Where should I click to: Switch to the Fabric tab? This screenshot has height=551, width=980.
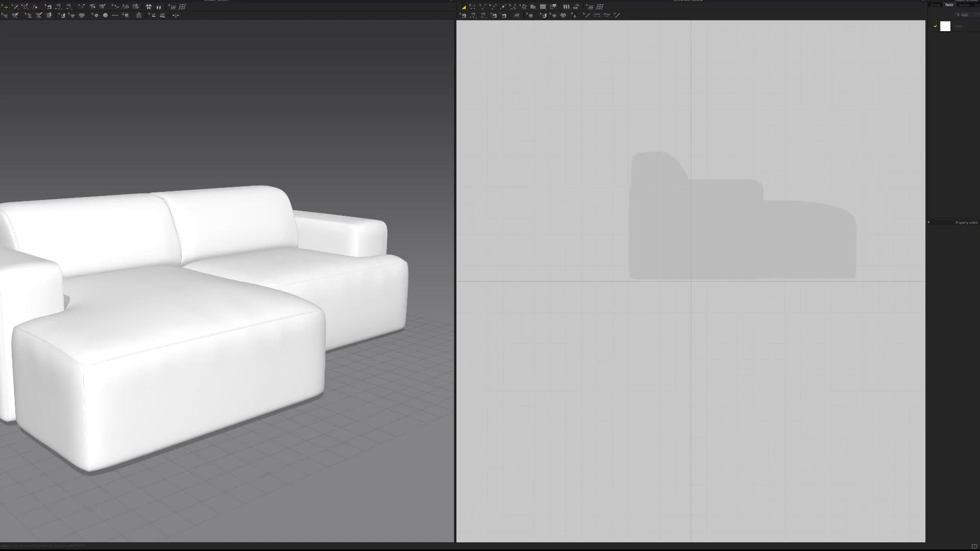coord(949,5)
